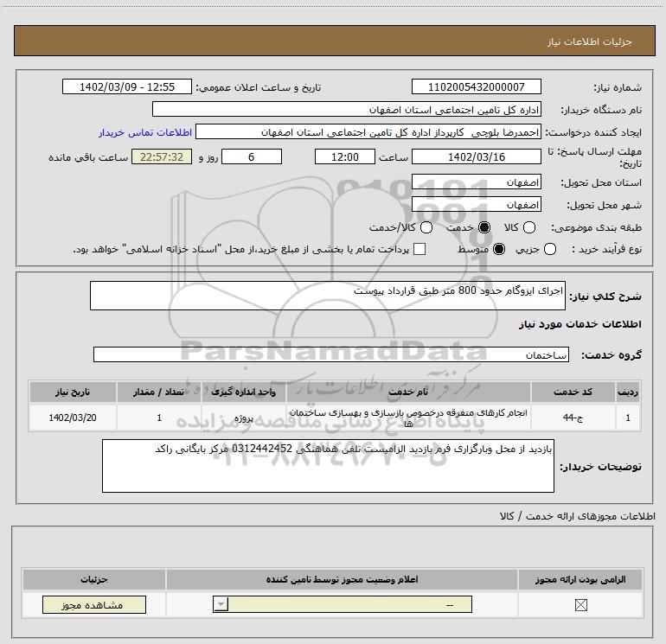The height and width of the screenshot is (644, 666).
Task: Click the ساعت field showing 12:00
Action: coord(345,156)
